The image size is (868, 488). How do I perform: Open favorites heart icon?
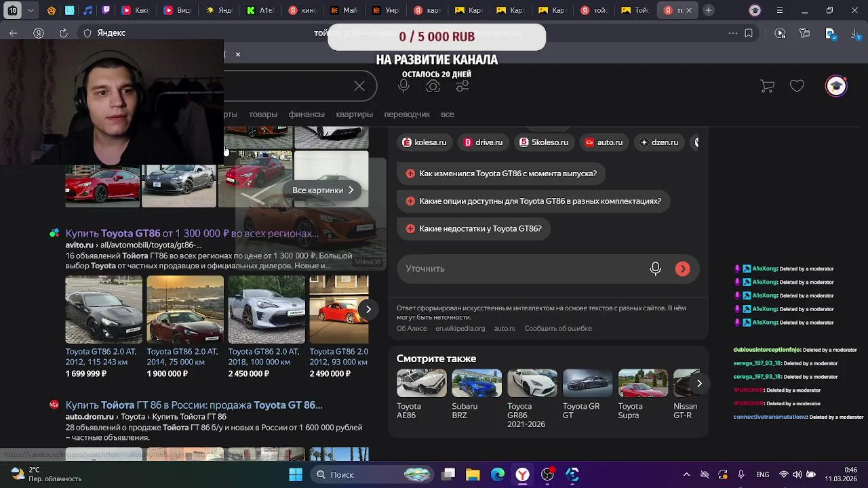(x=797, y=86)
